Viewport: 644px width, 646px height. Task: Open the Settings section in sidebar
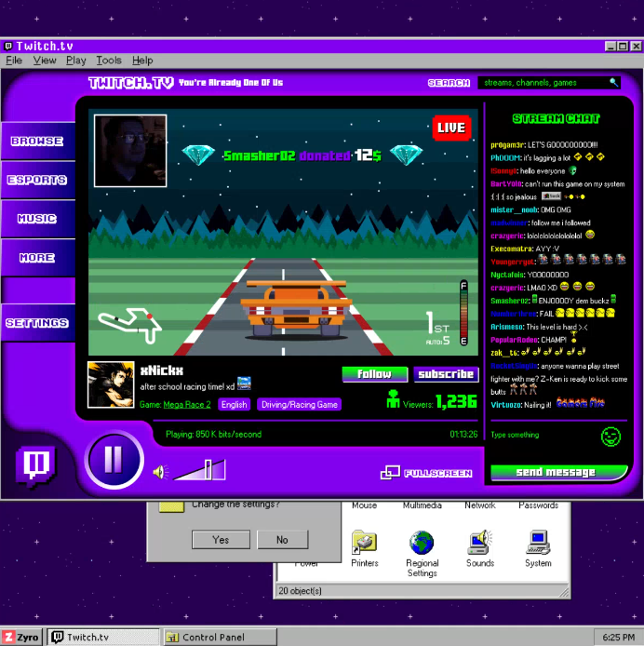pyautogui.click(x=37, y=323)
